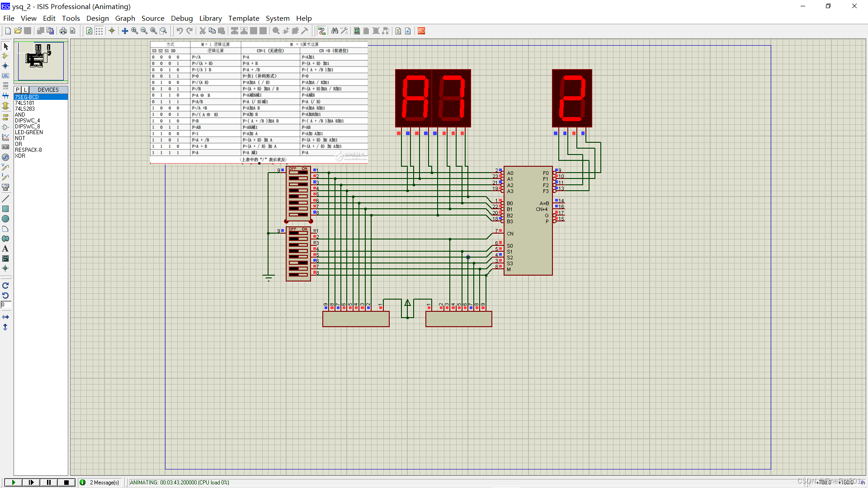Viewport: 868px width, 488px height.
Task: Open the Library menu
Action: [210, 18]
